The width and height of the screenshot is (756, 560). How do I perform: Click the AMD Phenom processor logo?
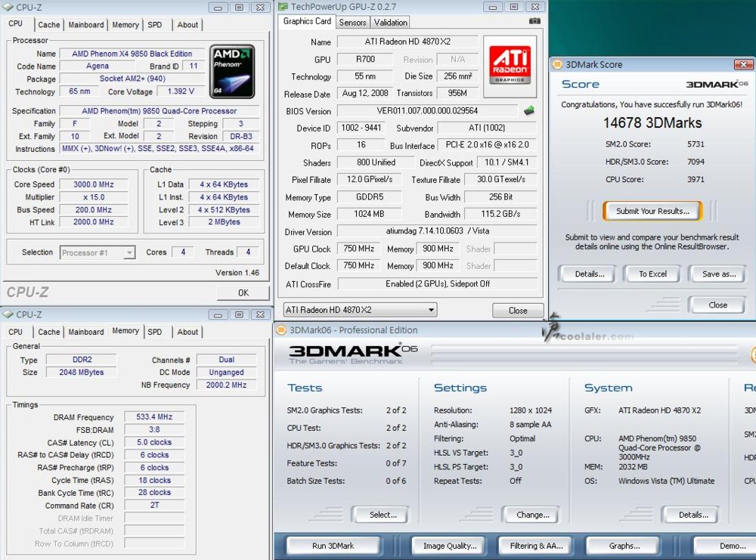click(x=232, y=72)
